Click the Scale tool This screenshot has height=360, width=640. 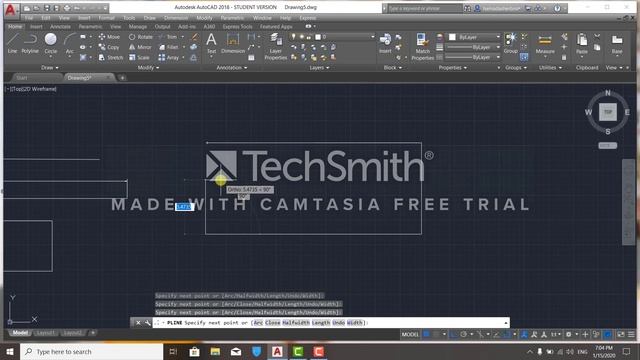pyautogui.click(x=139, y=58)
